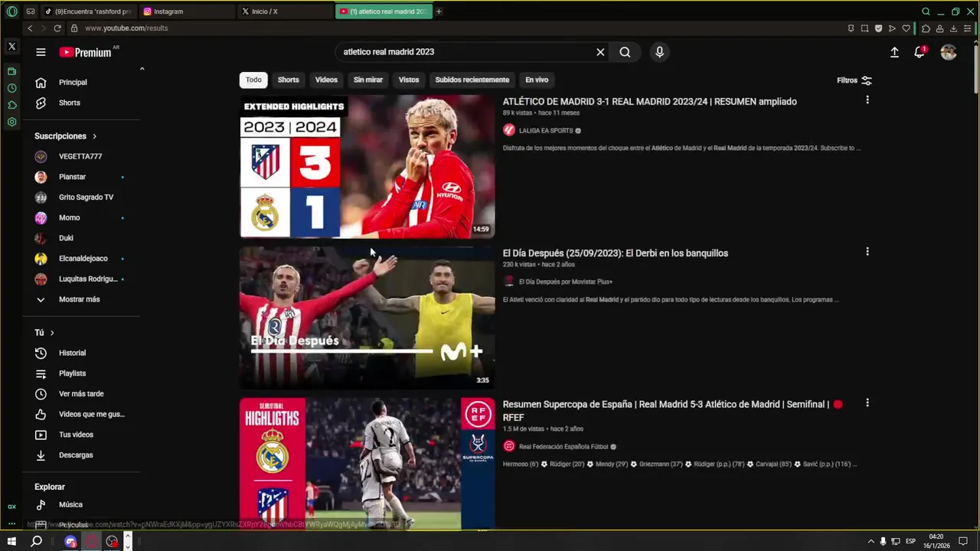Screen dimensions: 980x551
Task: Select the Videos filter chip
Action: point(326,80)
